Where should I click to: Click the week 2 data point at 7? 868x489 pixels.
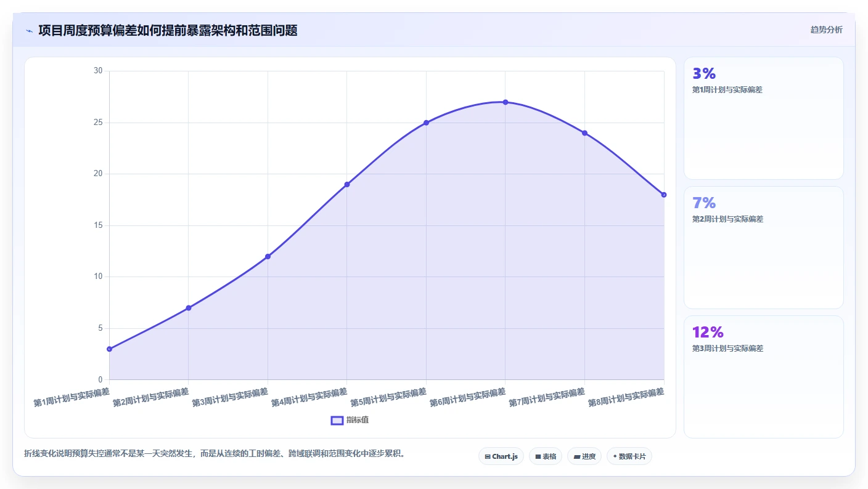(x=189, y=308)
